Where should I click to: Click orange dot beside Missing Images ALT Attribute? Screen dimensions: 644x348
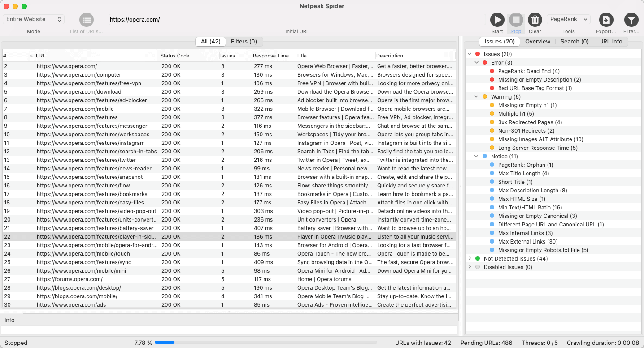point(492,139)
